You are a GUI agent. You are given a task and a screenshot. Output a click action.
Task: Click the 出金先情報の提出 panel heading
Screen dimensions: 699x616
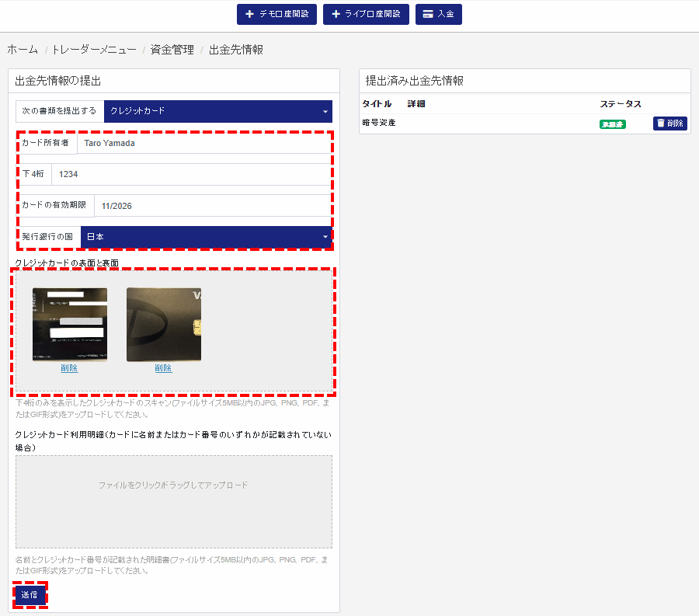(x=58, y=81)
